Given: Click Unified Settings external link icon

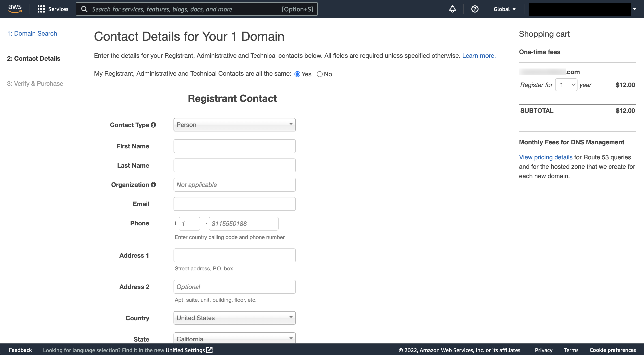Looking at the screenshot, I should [210, 350].
